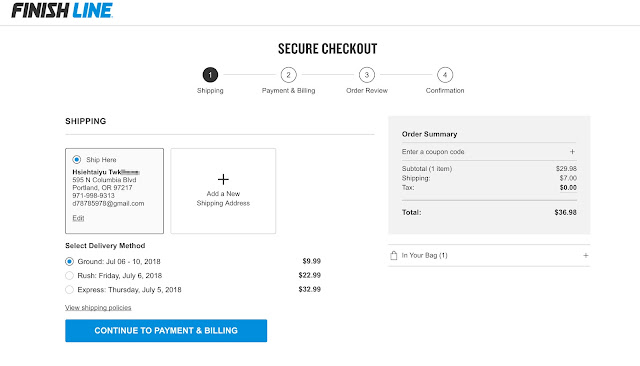The height and width of the screenshot is (366, 640).
Task: Click Continue to Payment & Billing button
Action: click(166, 331)
